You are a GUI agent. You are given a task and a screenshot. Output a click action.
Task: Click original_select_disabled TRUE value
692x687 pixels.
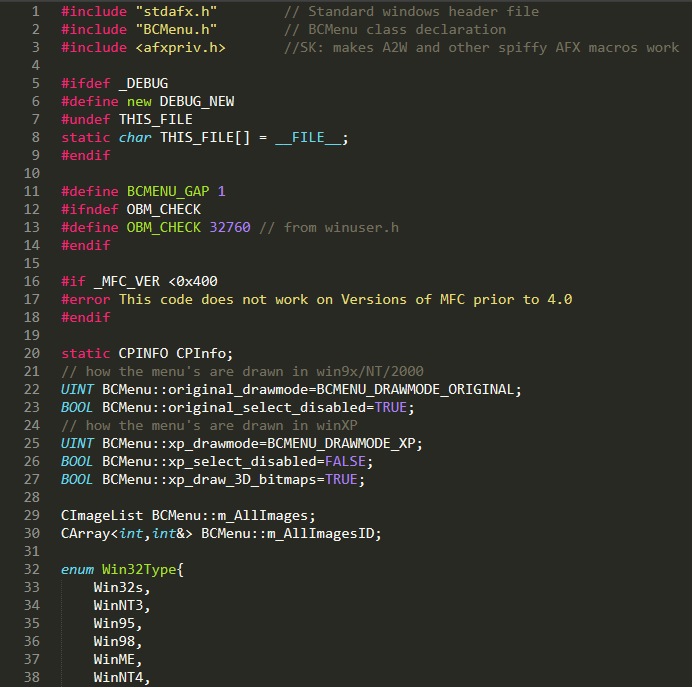point(391,408)
